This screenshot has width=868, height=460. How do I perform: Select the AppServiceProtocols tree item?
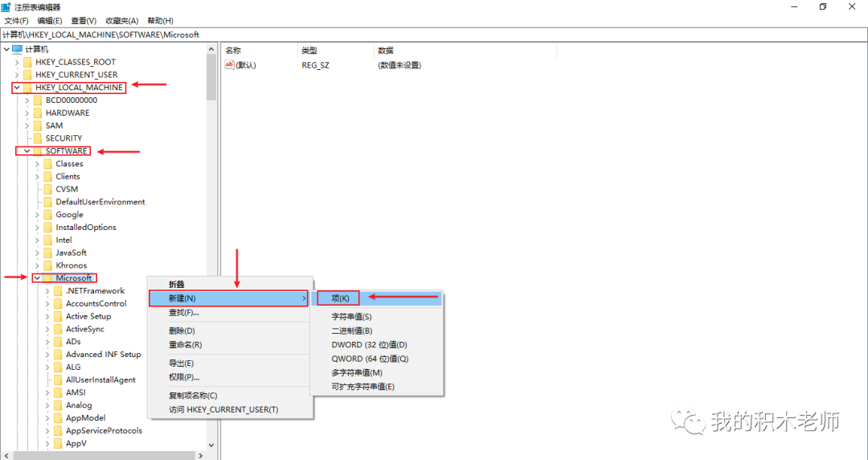(x=104, y=430)
